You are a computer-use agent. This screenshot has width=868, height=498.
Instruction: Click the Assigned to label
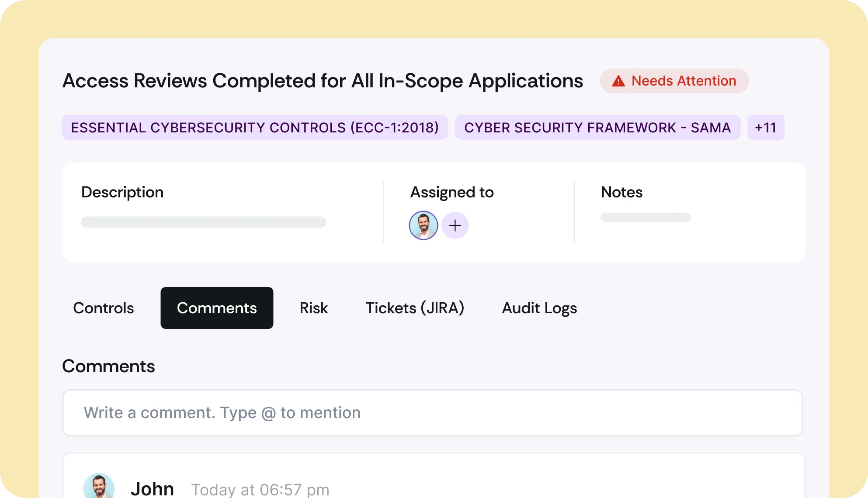[x=452, y=192]
